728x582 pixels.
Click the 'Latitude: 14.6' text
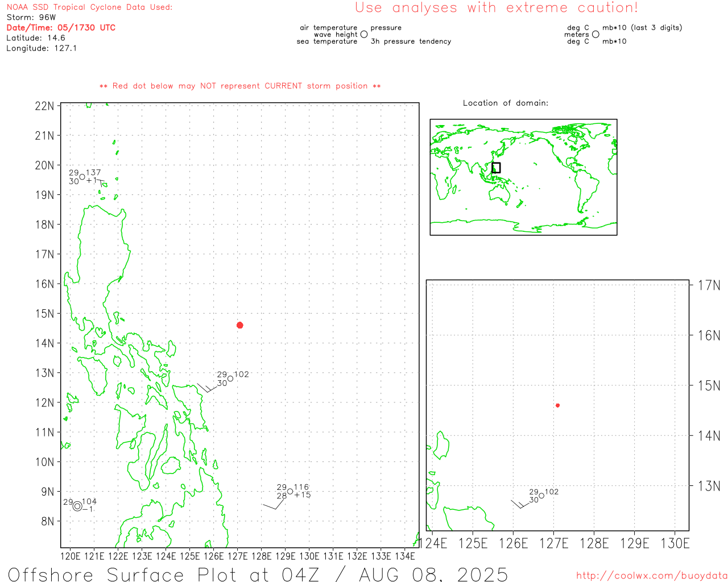click(36, 38)
